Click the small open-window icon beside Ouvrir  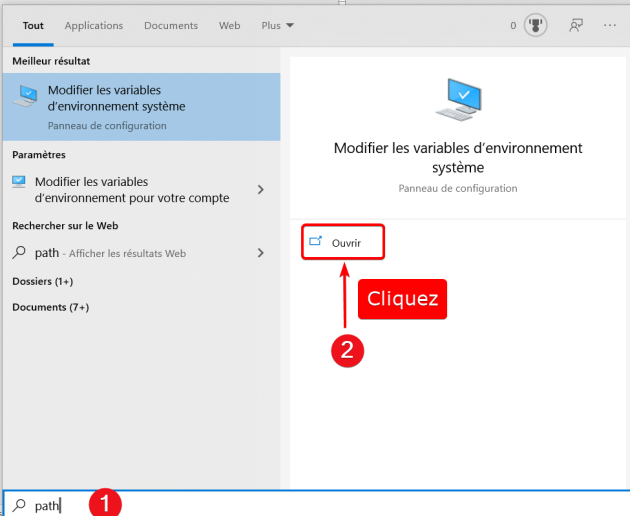coord(316,242)
